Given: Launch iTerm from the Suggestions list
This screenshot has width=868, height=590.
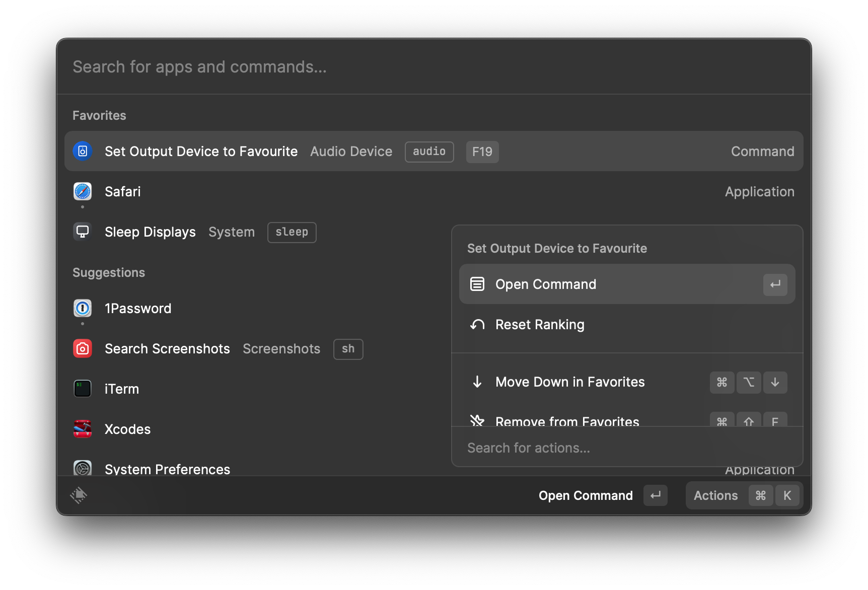Looking at the screenshot, I should point(83,389).
